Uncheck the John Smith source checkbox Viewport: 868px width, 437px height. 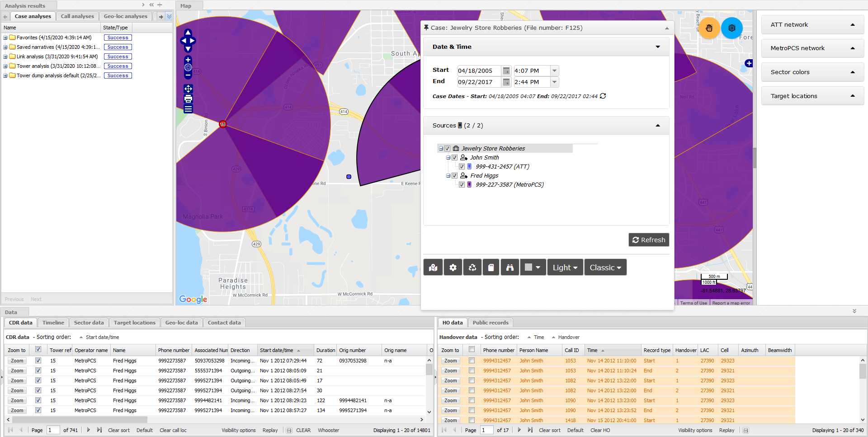(x=455, y=158)
